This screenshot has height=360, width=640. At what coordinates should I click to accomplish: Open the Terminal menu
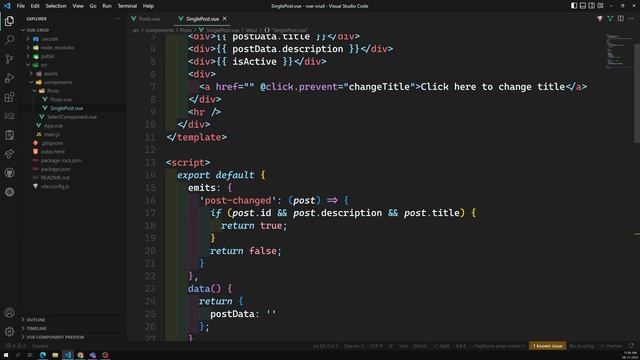127,6
